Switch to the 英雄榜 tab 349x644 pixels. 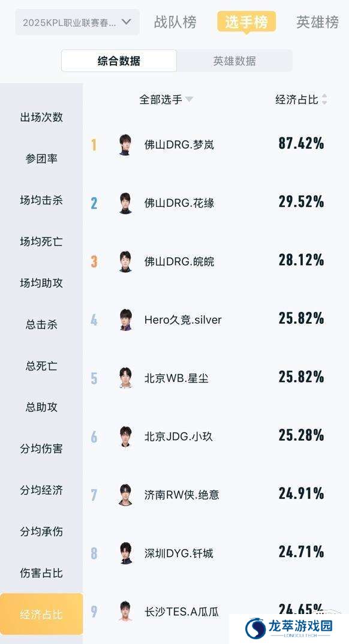click(x=317, y=22)
